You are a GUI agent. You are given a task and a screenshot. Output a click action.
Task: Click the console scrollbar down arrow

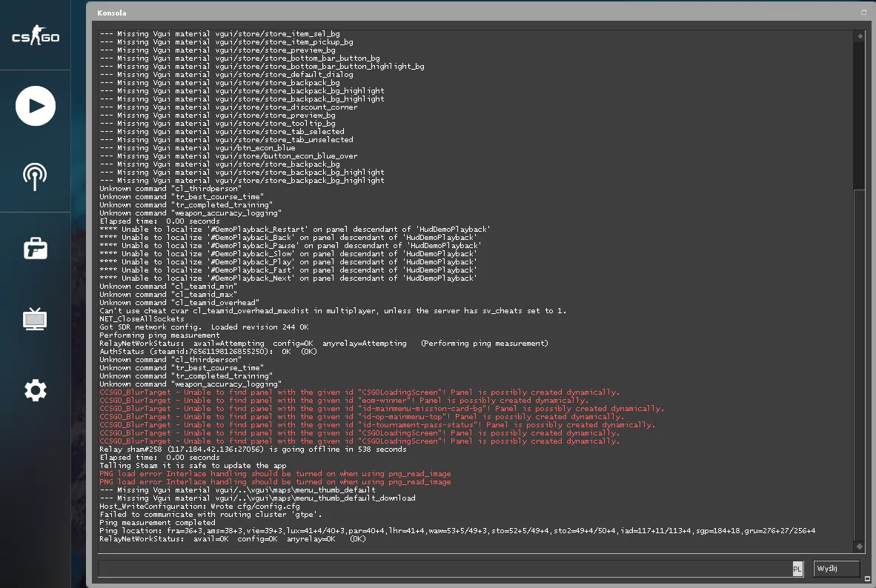(860, 546)
